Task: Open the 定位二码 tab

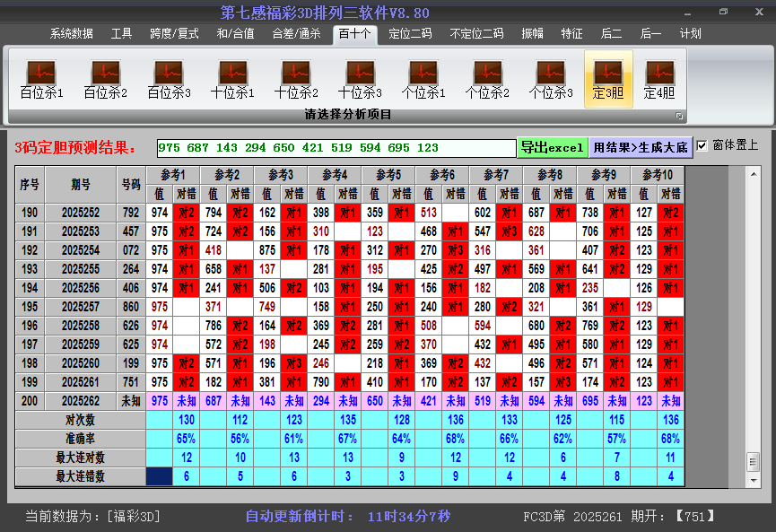Action: click(410, 34)
